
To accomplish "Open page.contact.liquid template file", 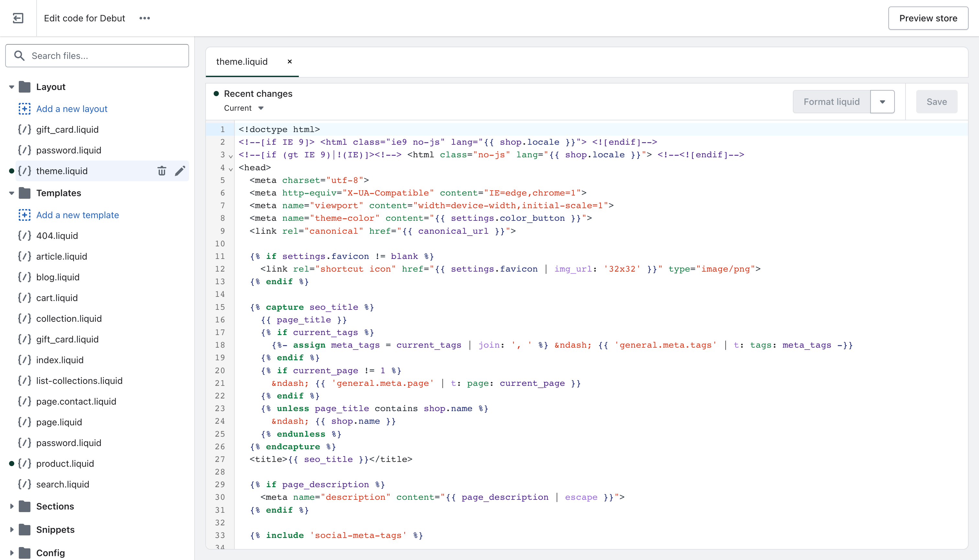I will click(x=76, y=401).
